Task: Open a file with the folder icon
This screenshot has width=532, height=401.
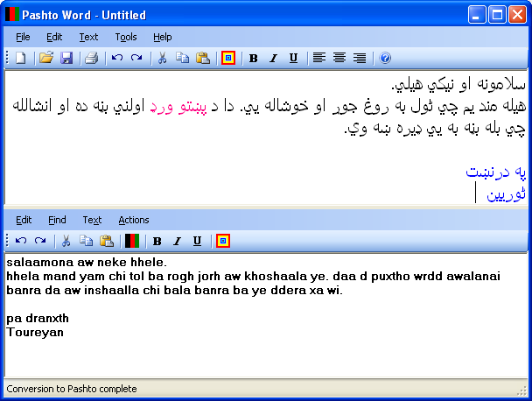Action: click(46, 58)
